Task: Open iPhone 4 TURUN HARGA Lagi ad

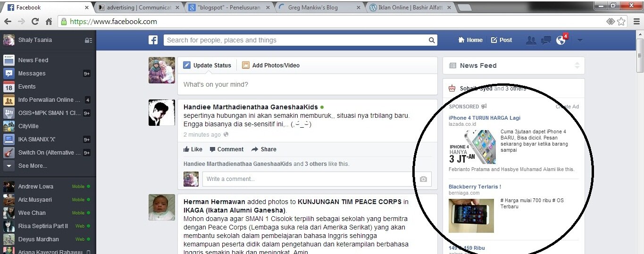Action: [x=485, y=118]
